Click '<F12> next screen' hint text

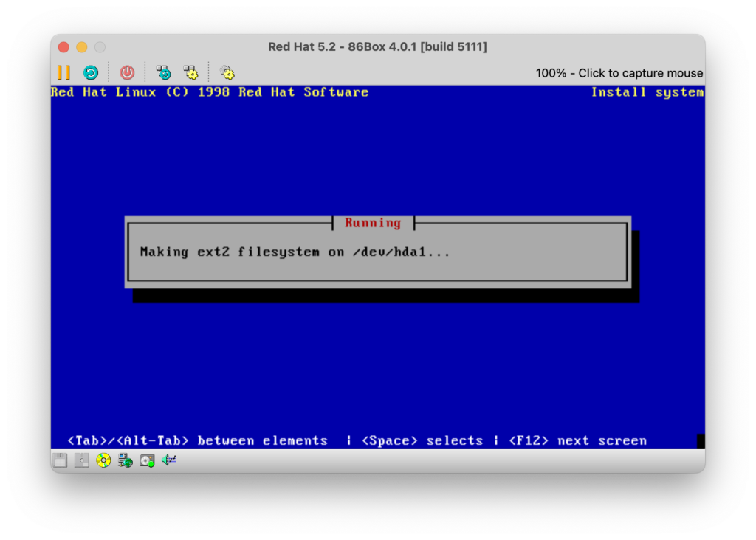click(x=577, y=440)
